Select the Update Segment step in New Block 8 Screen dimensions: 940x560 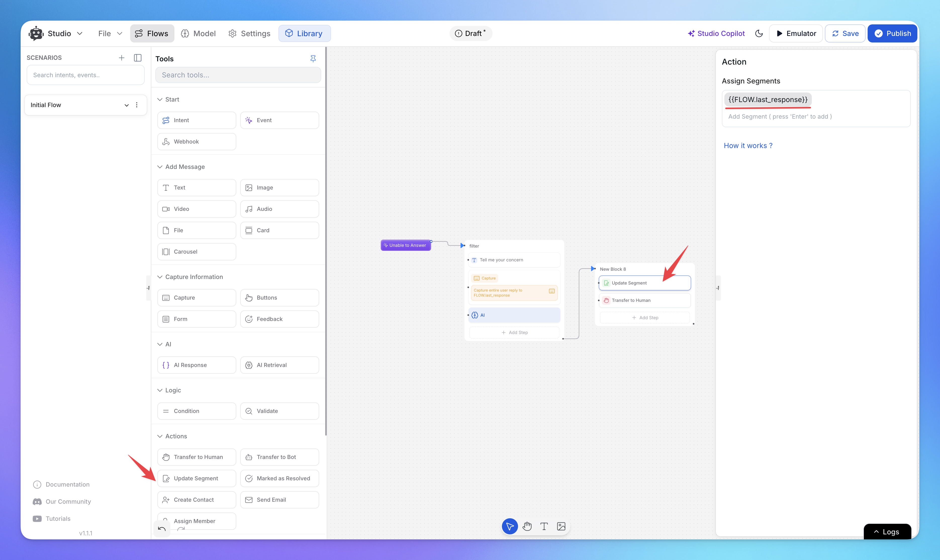click(x=644, y=283)
